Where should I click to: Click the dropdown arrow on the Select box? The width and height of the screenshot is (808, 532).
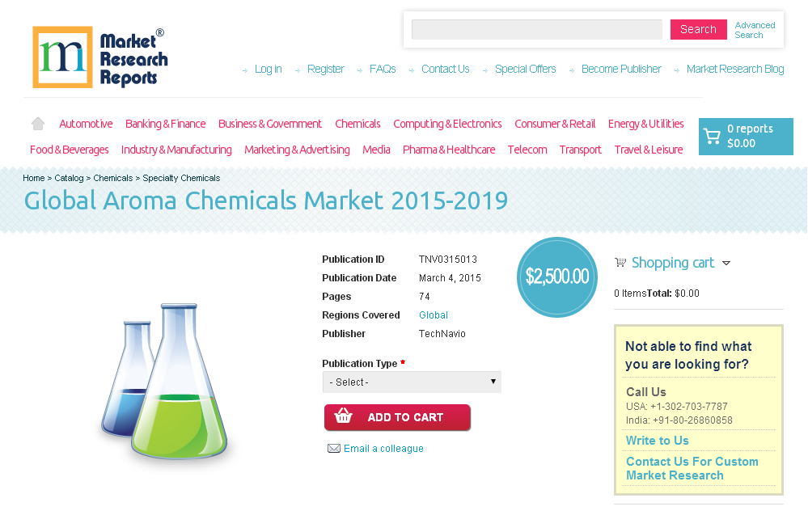point(493,382)
